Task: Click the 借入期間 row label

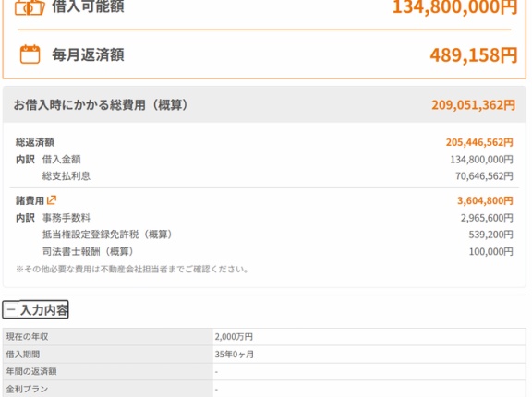Action: tap(23, 355)
